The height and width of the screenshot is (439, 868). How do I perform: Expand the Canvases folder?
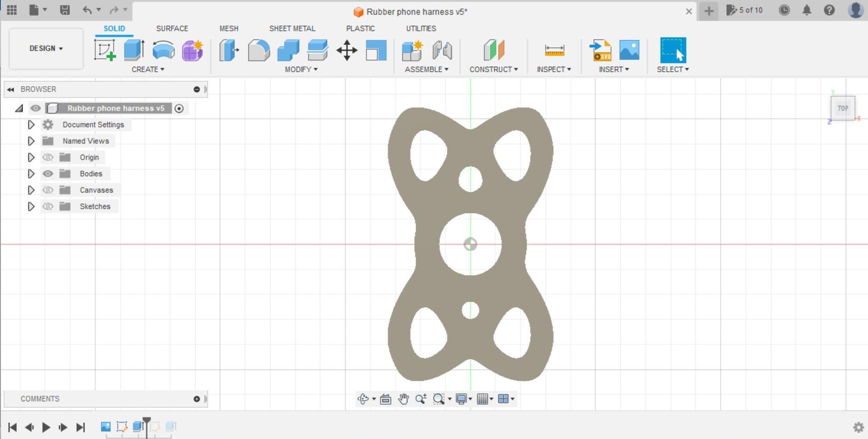[x=31, y=190]
